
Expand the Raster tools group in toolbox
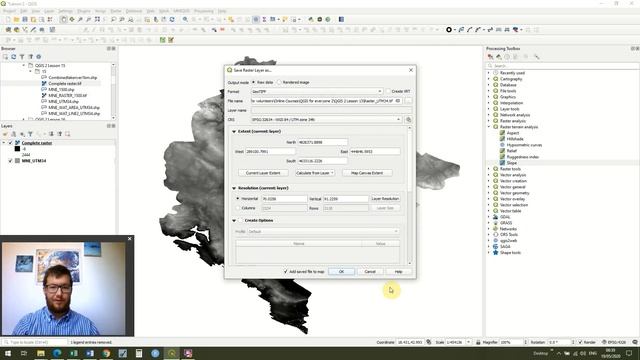489,169
